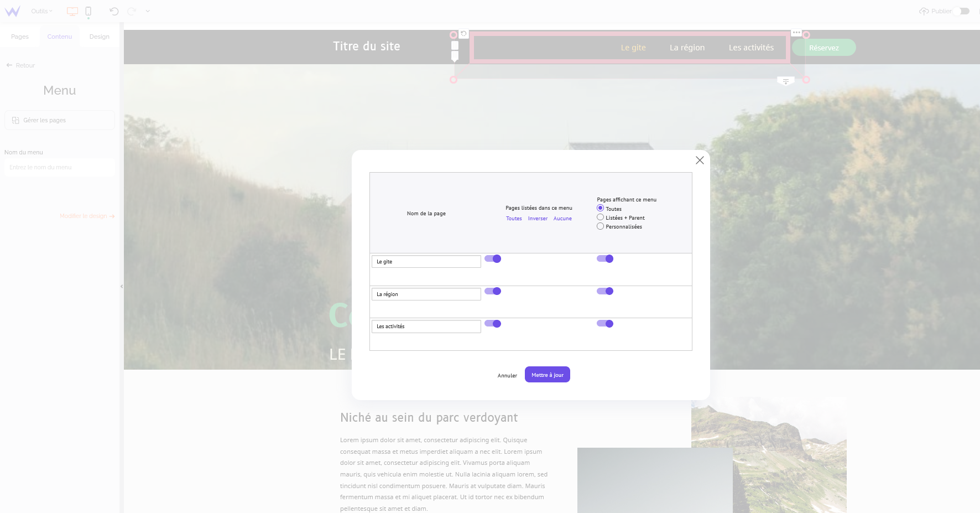Open the Outils dropdown menu

(x=41, y=11)
